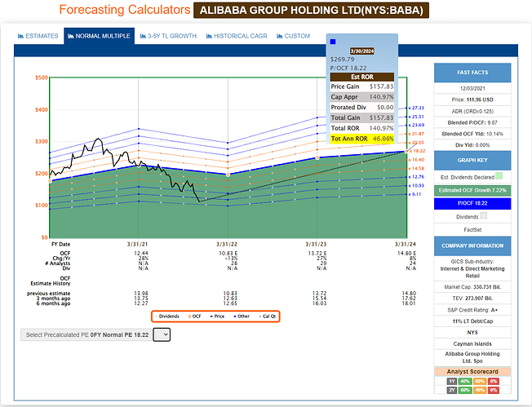The width and height of the screenshot is (532, 407).
Task: Click the green 40% badge in 1Y row
Action: click(465, 381)
